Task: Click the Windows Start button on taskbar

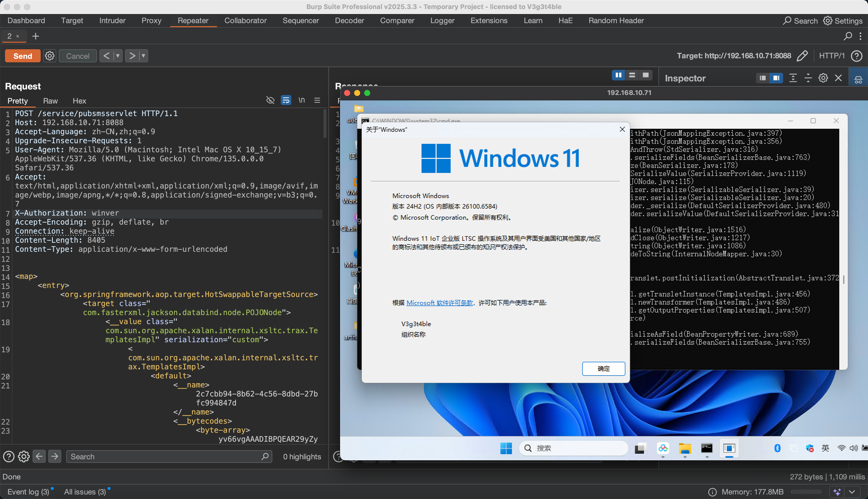Action: (x=506, y=448)
